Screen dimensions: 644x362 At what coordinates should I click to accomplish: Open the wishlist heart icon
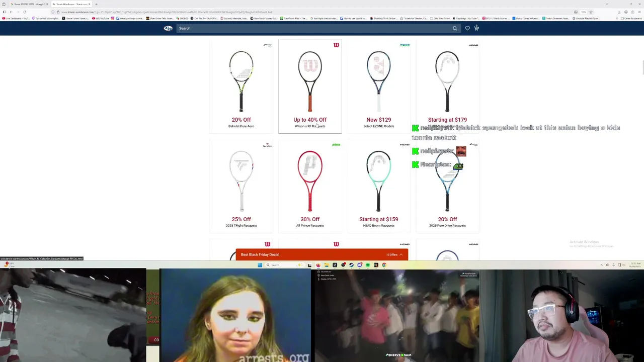tap(467, 28)
